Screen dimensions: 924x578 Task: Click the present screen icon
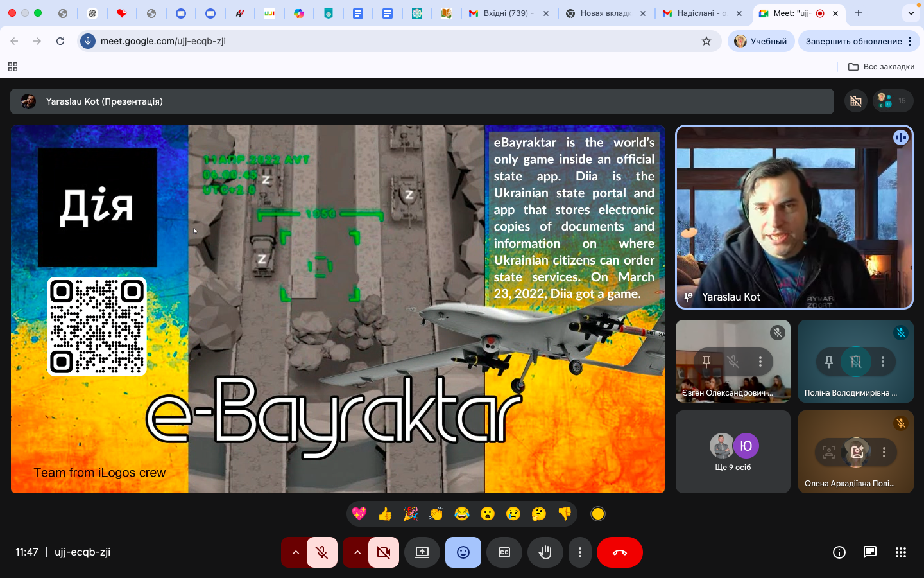click(x=422, y=552)
